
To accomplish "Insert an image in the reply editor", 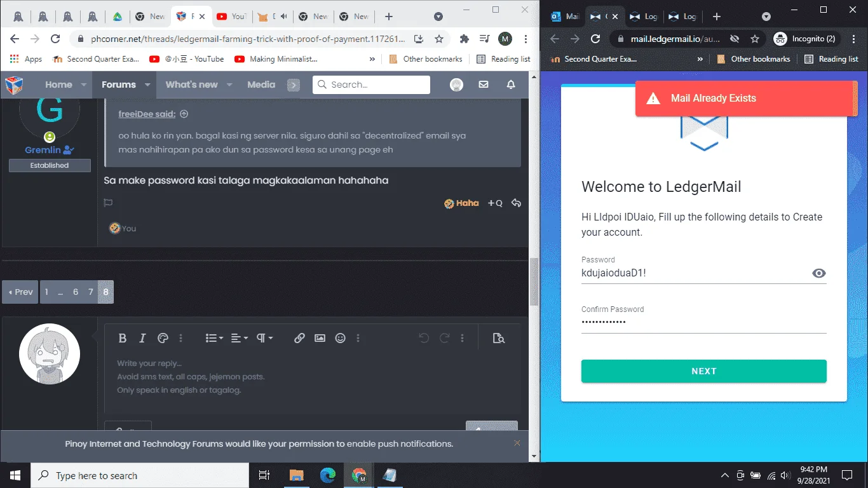I will [320, 338].
